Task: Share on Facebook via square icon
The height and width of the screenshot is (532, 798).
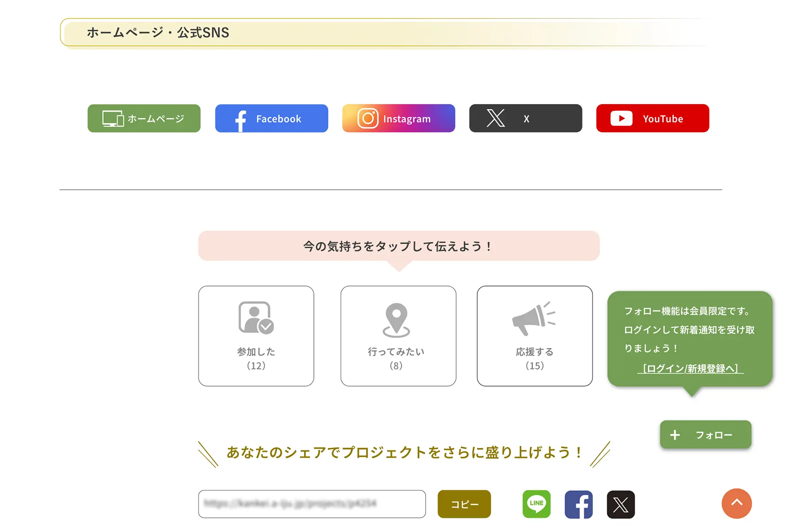Action: pos(579,505)
